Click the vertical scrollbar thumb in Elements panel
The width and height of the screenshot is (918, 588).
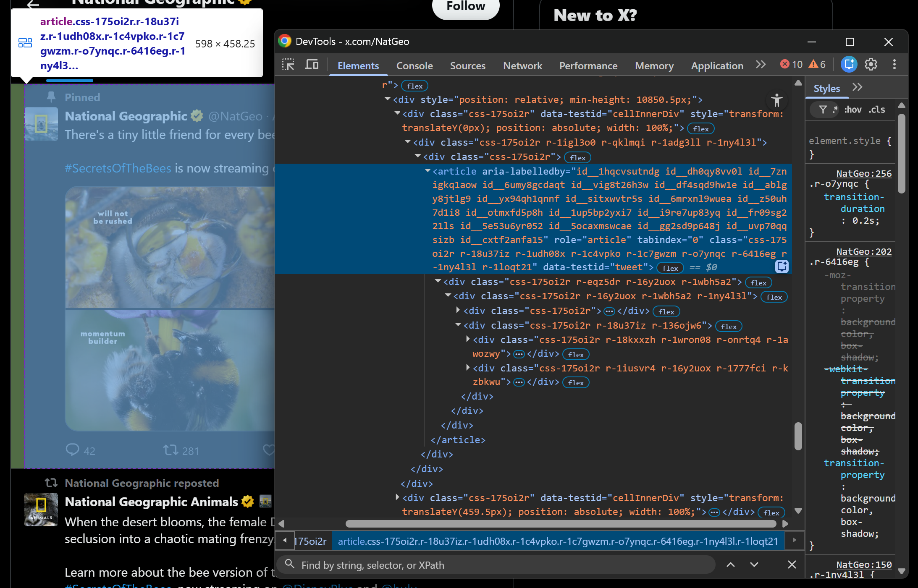pos(798,436)
